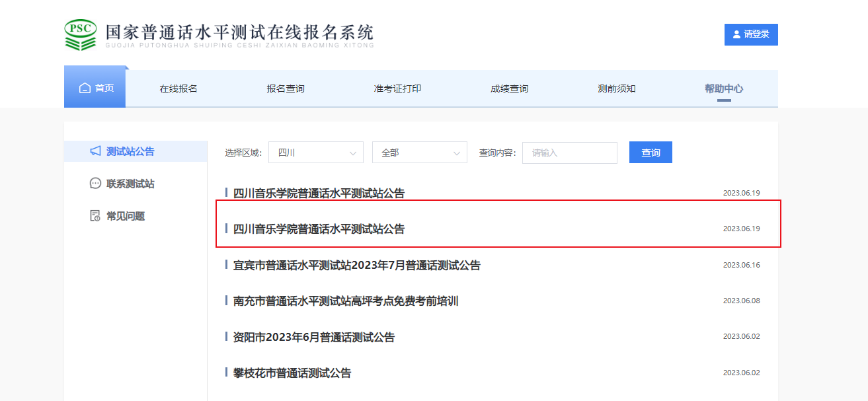Open the 报名查询 tab
Screen dimensions: 868x401
(x=286, y=89)
